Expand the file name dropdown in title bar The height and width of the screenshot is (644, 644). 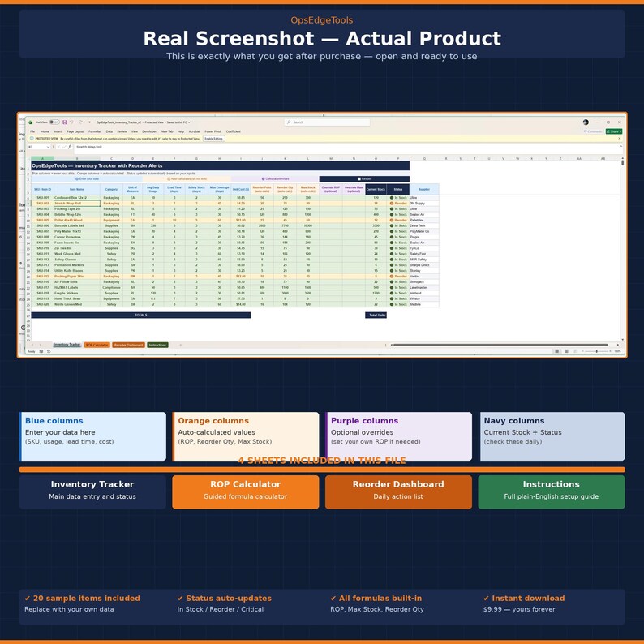tap(189, 122)
